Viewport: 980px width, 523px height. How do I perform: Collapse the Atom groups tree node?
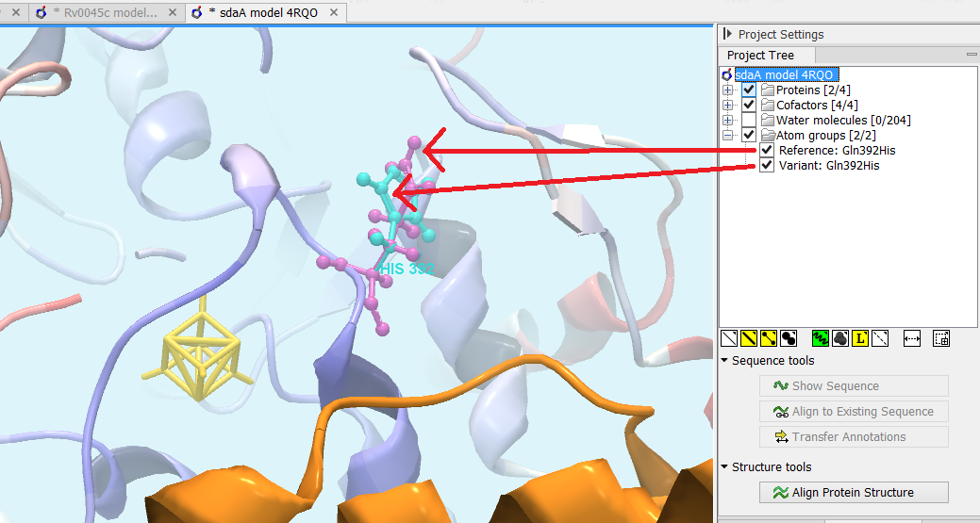728,136
